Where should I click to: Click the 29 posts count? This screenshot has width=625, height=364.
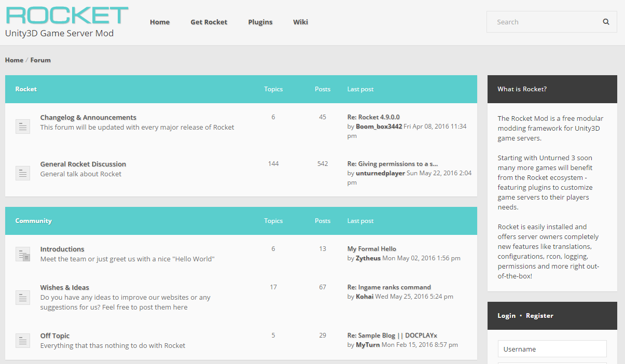(x=323, y=335)
